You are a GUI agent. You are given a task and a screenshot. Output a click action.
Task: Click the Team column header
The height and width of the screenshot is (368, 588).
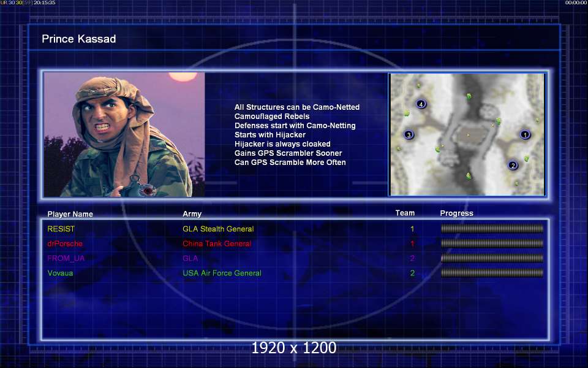tap(405, 213)
